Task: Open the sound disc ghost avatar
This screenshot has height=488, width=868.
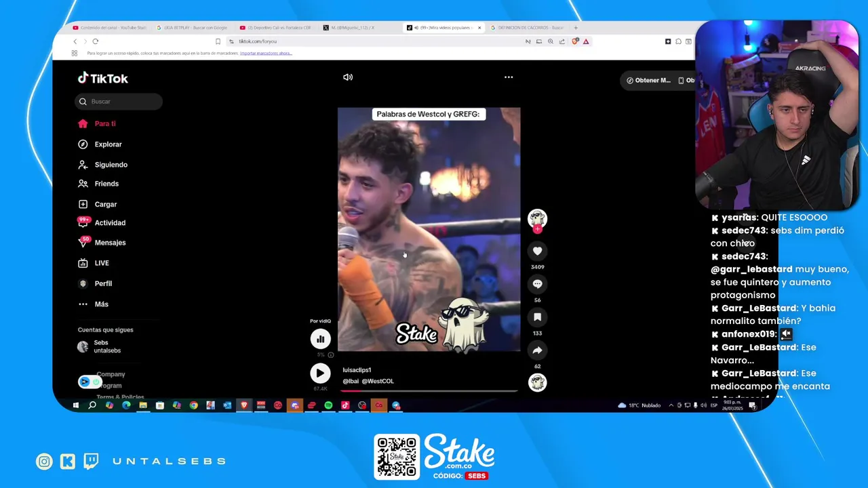Action: (x=537, y=383)
